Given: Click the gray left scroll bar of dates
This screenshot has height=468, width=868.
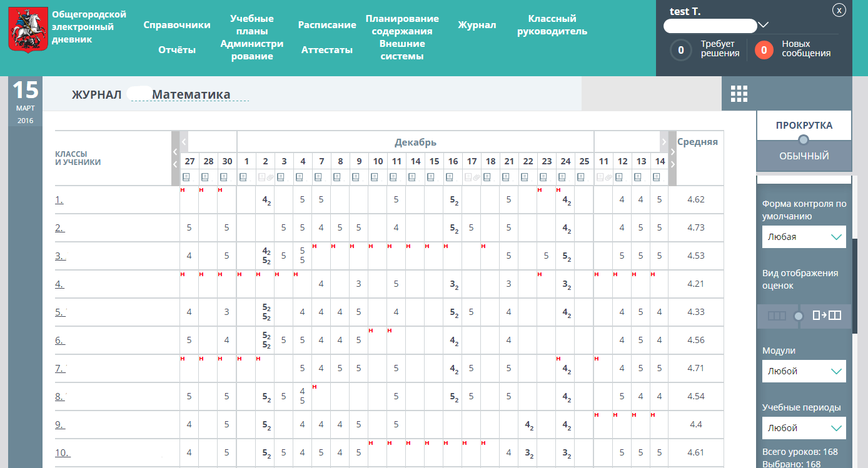Looking at the screenshot, I should point(176,158).
